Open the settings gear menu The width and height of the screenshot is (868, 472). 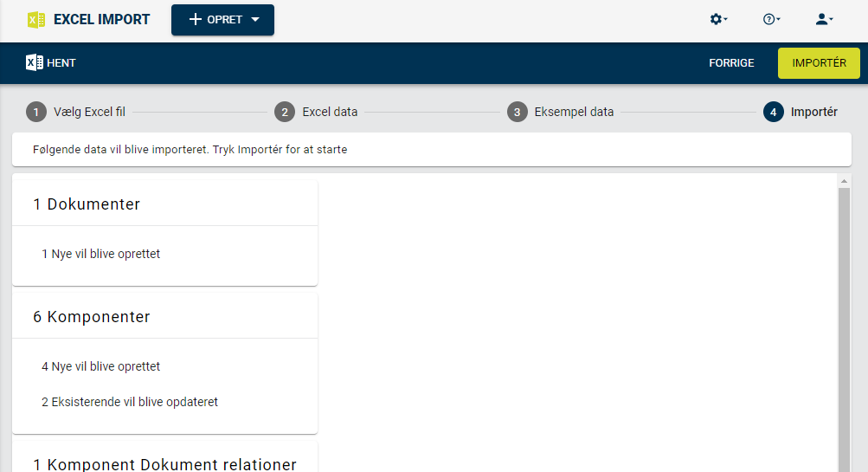718,19
